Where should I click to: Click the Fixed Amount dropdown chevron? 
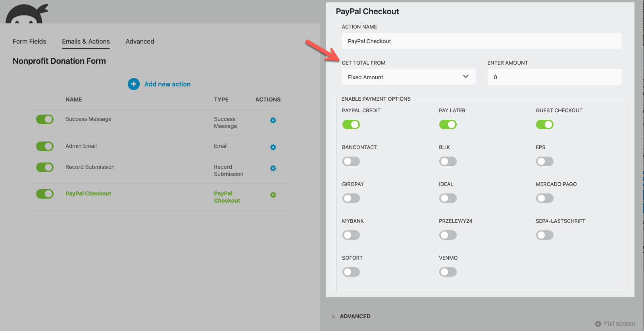466,77
